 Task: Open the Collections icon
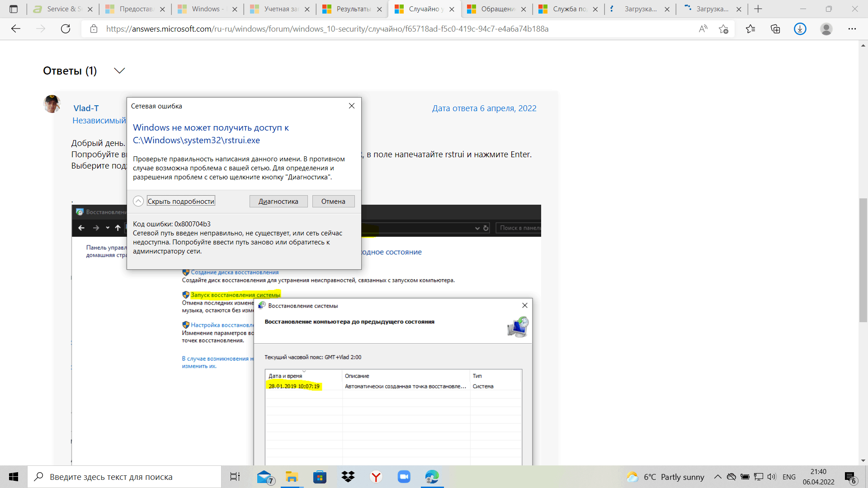pyautogui.click(x=775, y=29)
